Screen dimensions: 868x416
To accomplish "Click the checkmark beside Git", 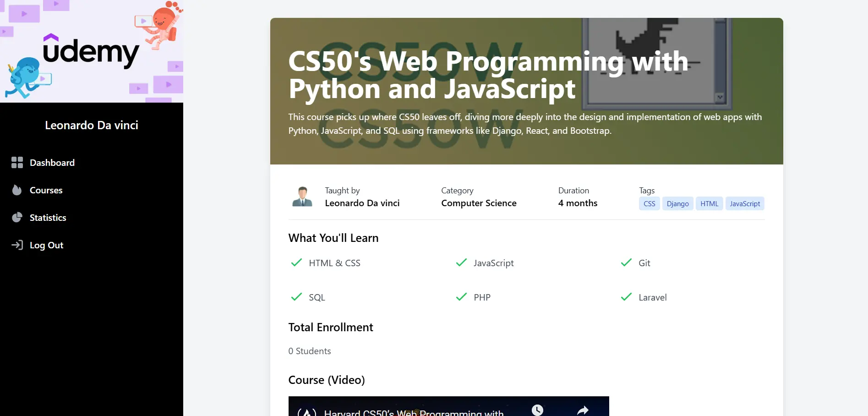I will coord(626,263).
